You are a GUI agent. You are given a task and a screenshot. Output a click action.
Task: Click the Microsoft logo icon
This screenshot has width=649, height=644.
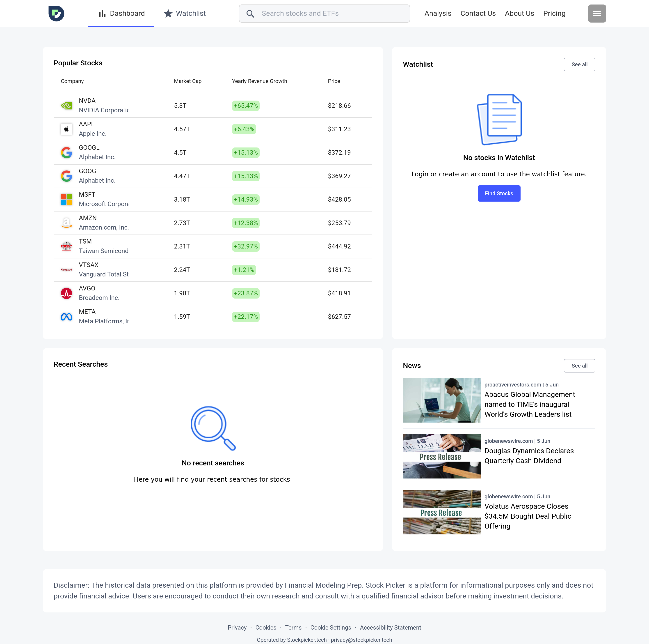tap(66, 200)
